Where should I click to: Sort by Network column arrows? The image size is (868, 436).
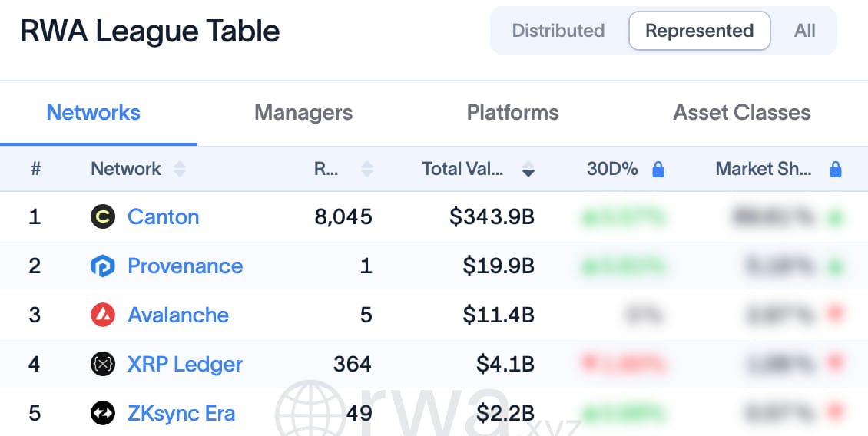click(179, 169)
